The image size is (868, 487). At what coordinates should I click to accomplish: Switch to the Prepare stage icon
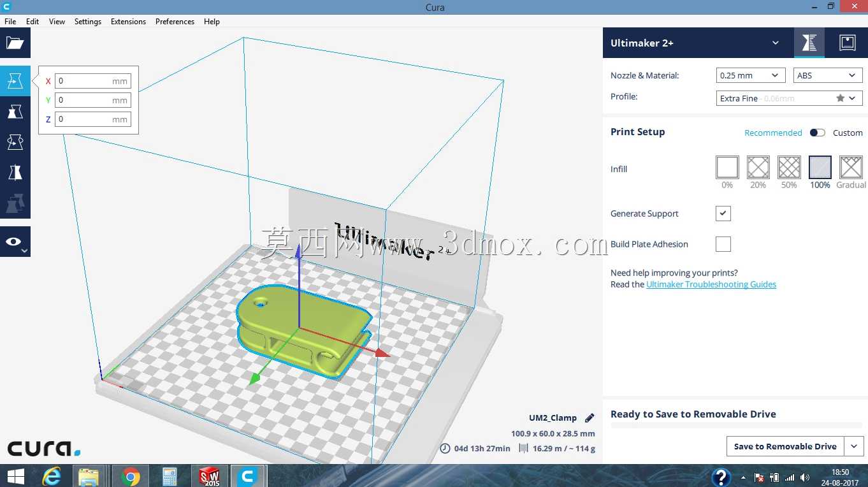[x=809, y=43]
